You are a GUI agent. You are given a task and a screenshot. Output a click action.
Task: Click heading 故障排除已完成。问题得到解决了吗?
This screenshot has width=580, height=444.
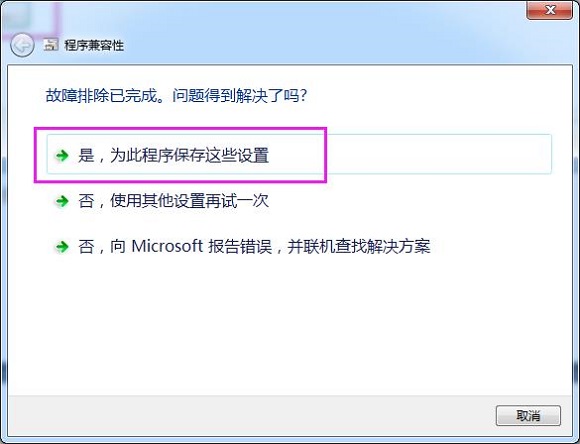pos(176,96)
